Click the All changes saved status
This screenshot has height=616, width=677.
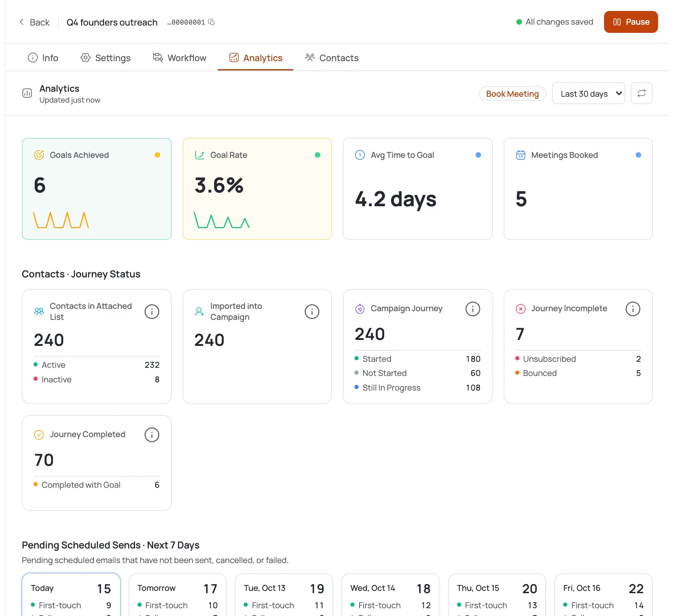(554, 22)
